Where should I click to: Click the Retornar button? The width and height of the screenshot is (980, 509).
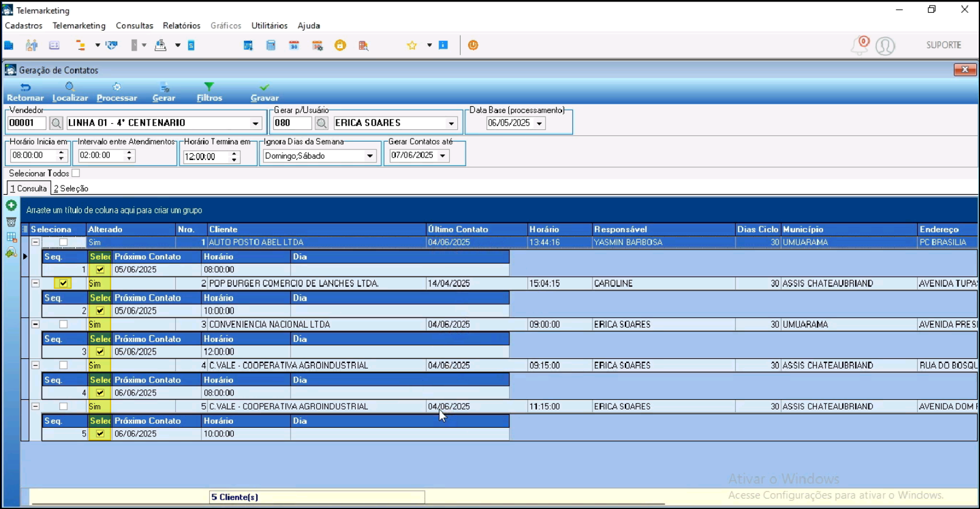pyautogui.click(x=25, y=92)
